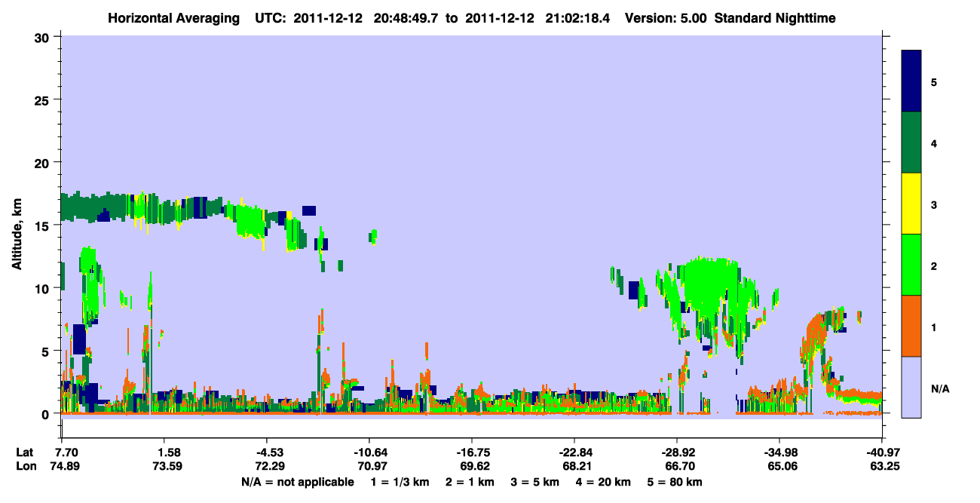Click the y-axis tick label 30

point(44,37)
